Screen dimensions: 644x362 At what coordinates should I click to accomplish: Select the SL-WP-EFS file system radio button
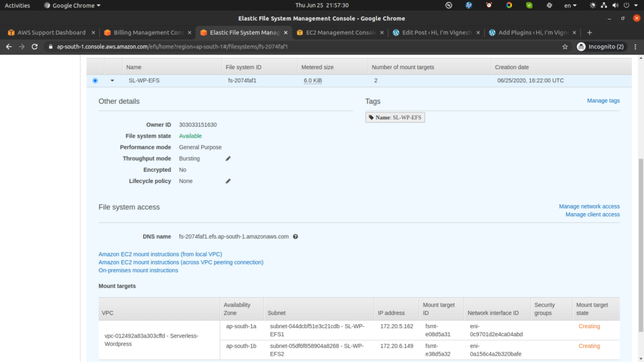point(96,80)
